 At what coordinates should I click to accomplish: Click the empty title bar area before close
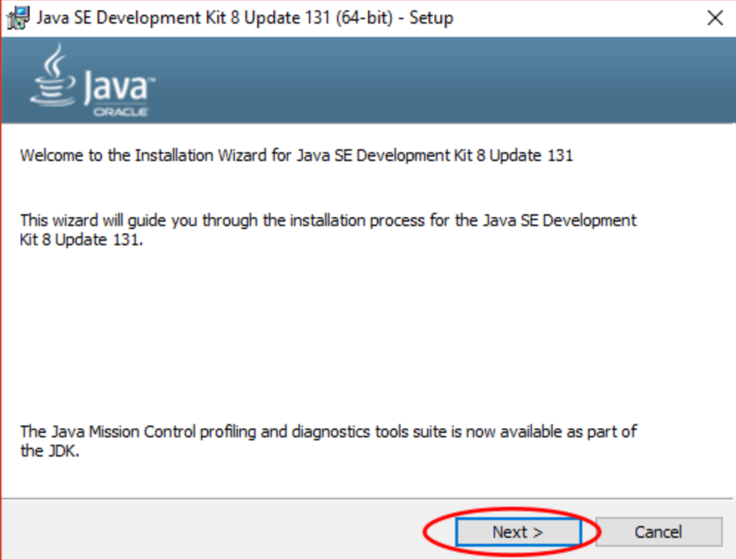576,18
